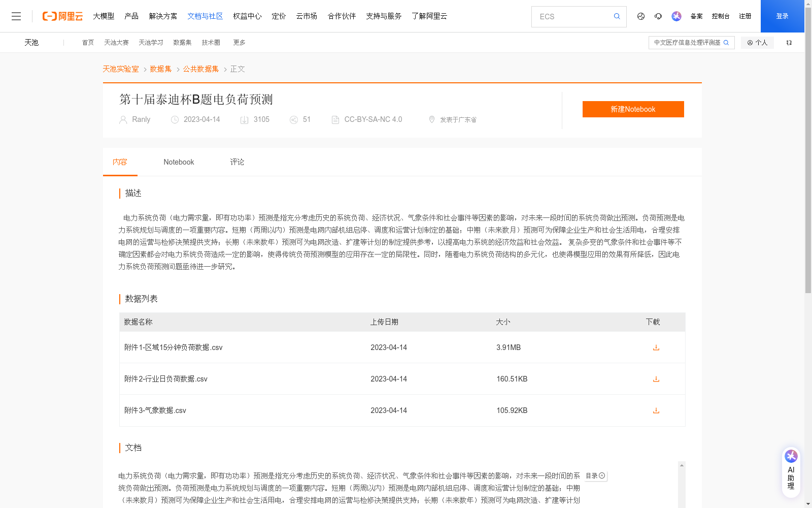Open the 合作伙伴 menu item
The image size is (812, 508).
(x=342, y=16)
